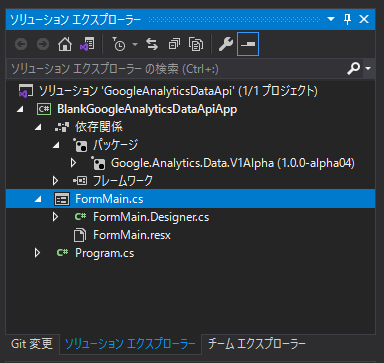Select the 'GoogleAnalyticsDataApi' solution node
The width and height of the screenshot is (384, 363).
coord(178,91)
